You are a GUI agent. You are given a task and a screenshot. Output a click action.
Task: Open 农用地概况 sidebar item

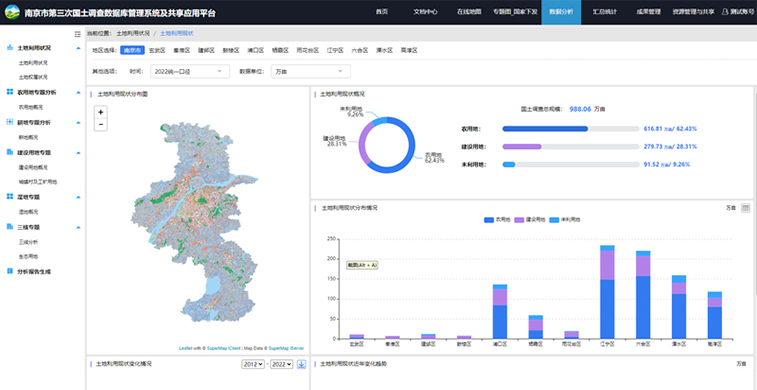30,107
